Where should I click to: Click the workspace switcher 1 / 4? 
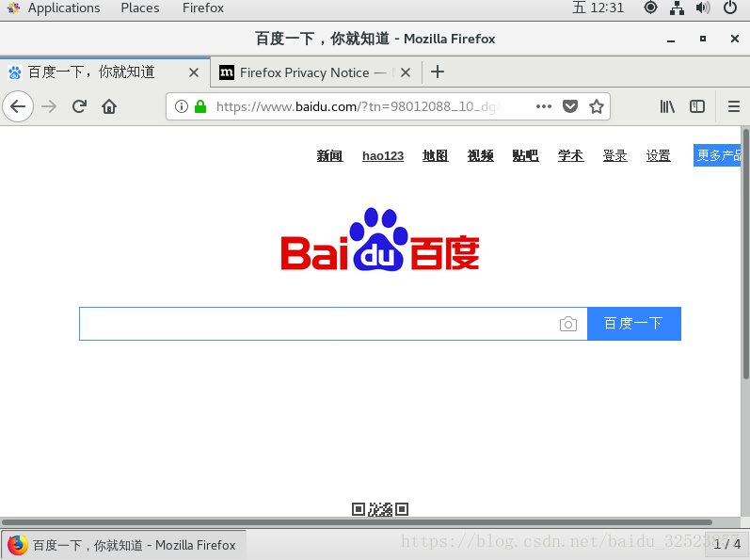pos(726,544)
